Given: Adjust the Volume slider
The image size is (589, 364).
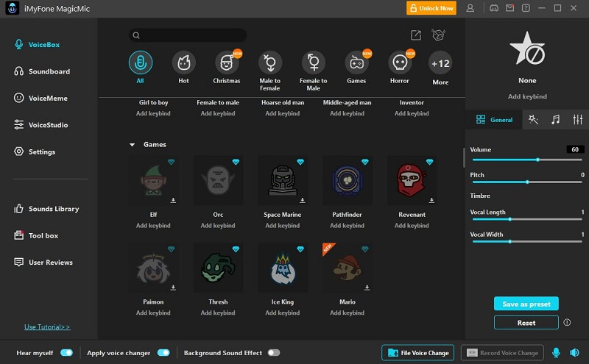Looking at the screenshot, I should tap(527, 160).
